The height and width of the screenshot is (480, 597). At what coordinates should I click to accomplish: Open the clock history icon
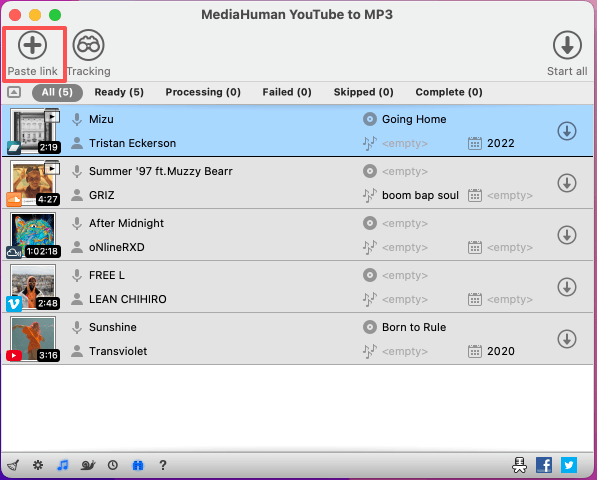click(x=113, y=465)
